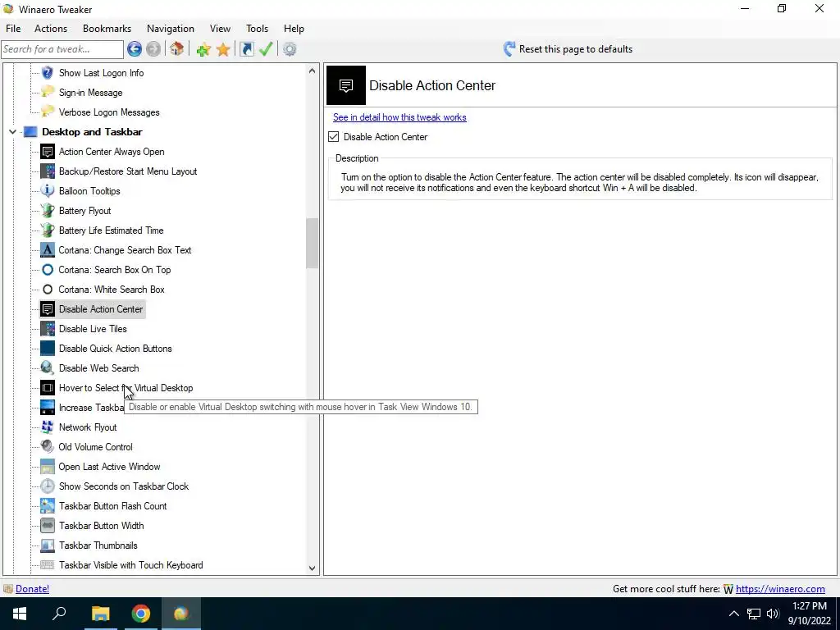Click the Old Volume Control speaker icon
Image resolution: width=840 pixels, height=630 pixels.
tap(48, 447)
